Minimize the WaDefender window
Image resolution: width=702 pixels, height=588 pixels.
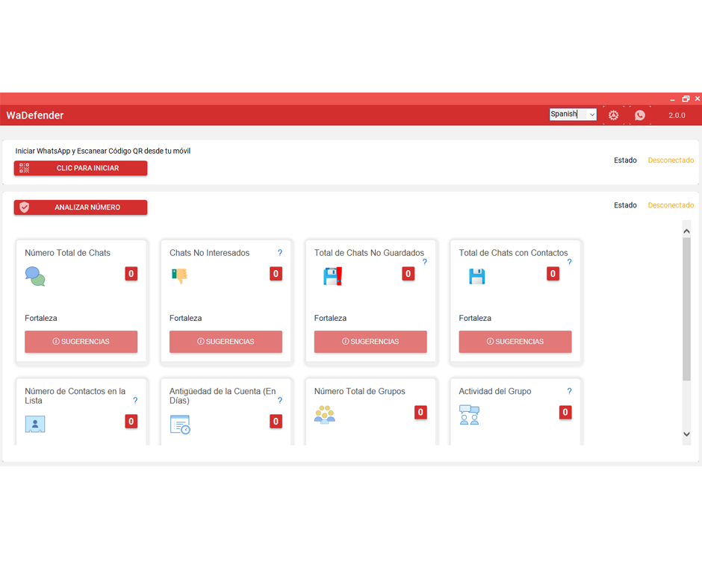tap(672, 99)
